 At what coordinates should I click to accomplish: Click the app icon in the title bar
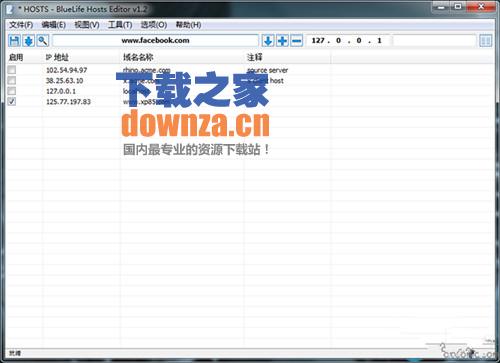tap(10, 9)
